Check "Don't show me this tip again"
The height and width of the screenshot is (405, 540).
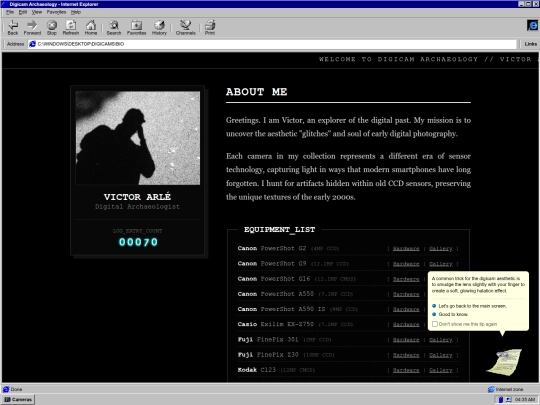pyautogui.click(x=435, y=324)
